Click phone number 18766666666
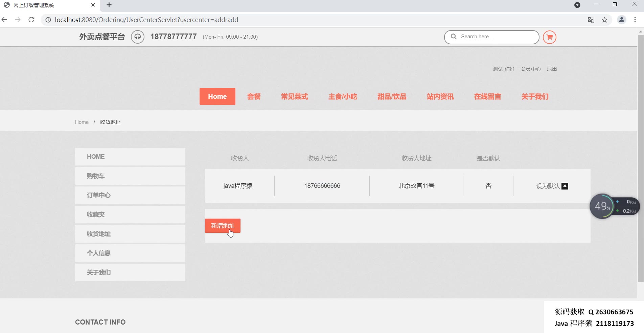The height and width of the screenshot is (333, 644). coord(322,186)
